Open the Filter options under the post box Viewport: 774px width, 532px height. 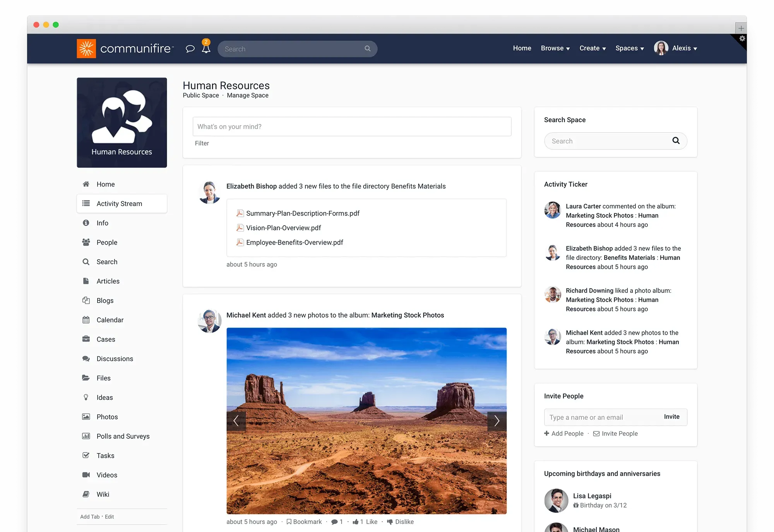pos(202,143)
